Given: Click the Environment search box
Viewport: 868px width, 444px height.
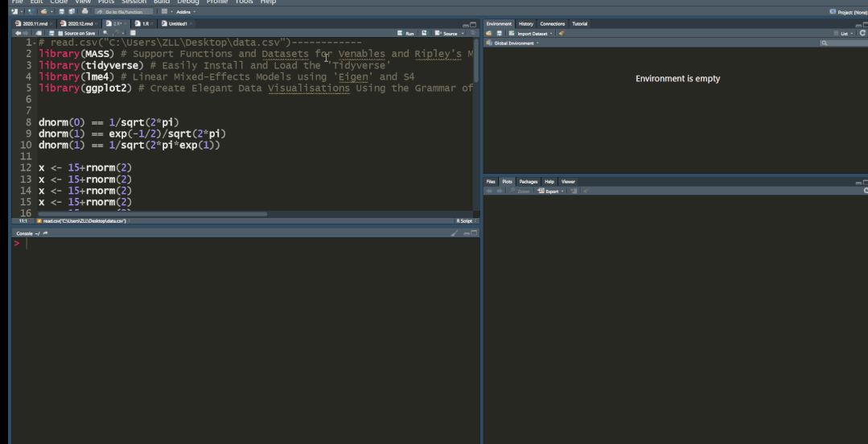Looking at the screenshot, I should pyautogui.click(x=844, y=43).
